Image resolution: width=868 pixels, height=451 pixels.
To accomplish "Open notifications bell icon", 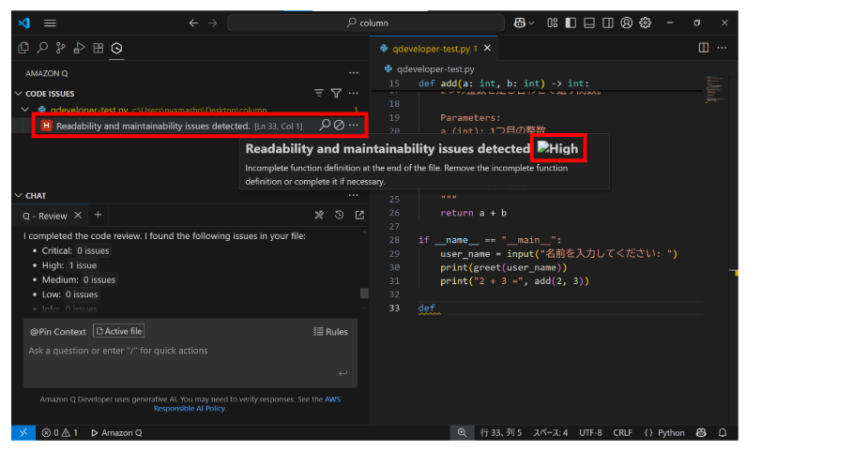I will click(x=723, y=433).
